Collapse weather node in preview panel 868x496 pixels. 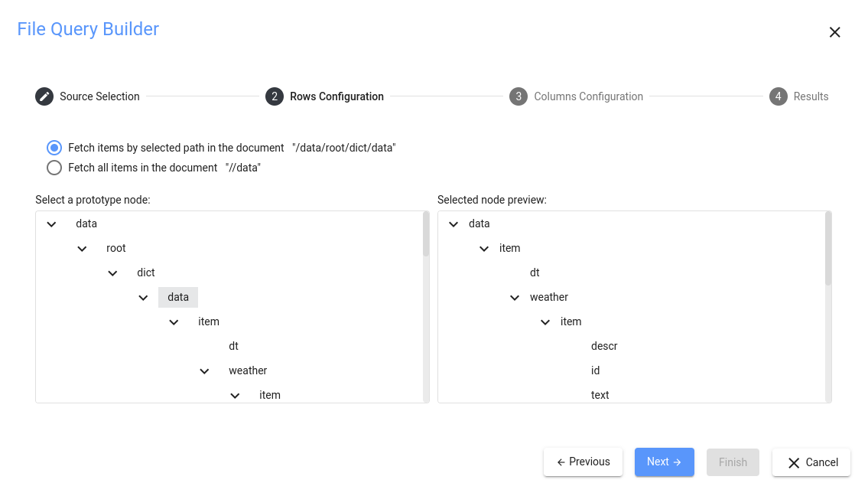coord(515,298)
